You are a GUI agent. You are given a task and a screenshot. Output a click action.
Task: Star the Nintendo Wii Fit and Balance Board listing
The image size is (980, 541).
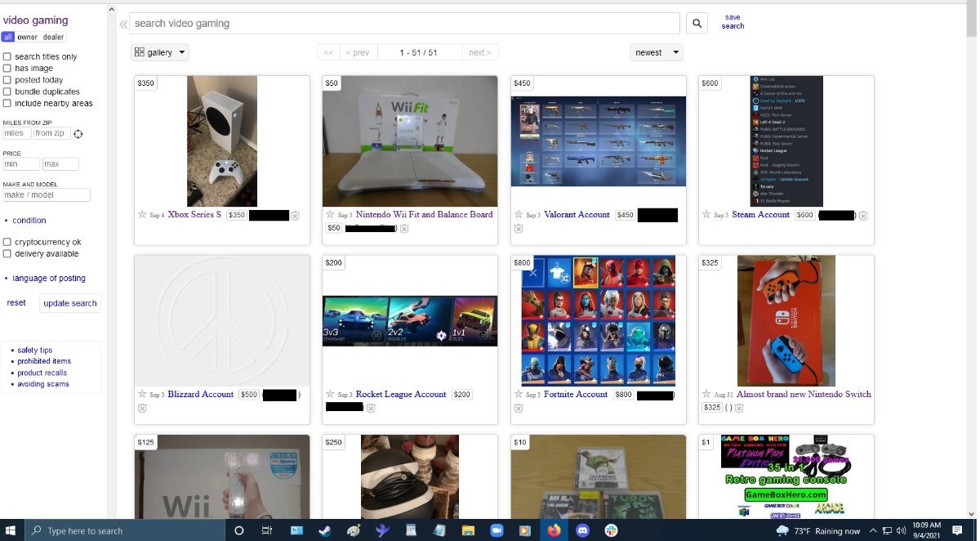(x=330, y=214)
